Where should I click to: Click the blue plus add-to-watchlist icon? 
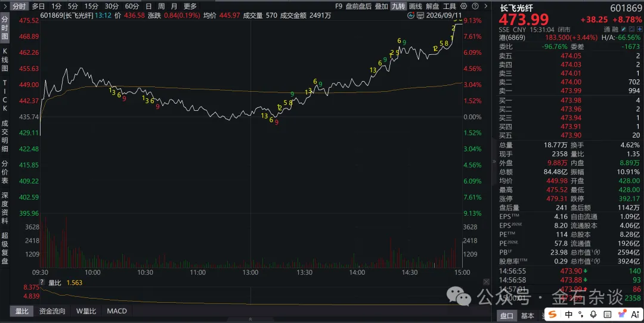point(640,29)
